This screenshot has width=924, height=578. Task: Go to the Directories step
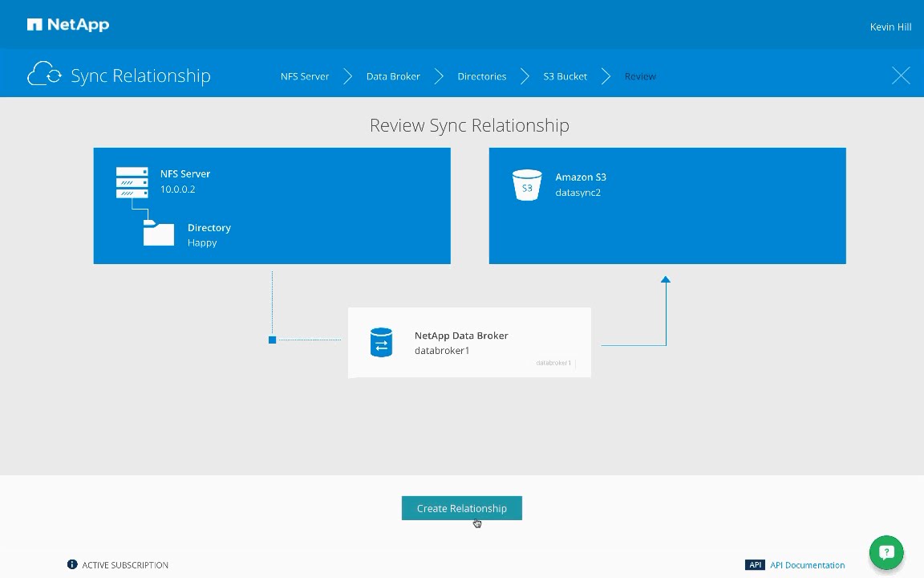pos(481,76)
